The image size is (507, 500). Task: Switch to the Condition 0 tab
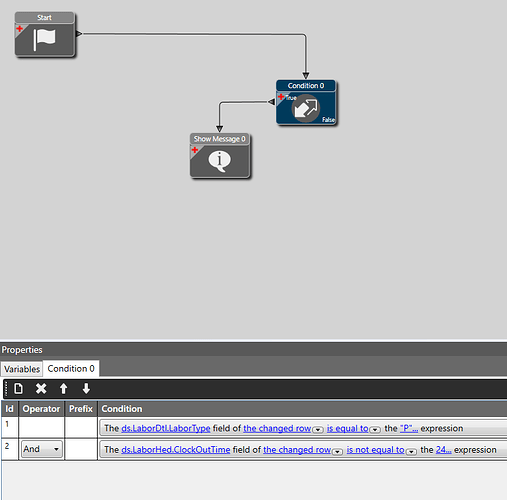(x=71, y=369)
